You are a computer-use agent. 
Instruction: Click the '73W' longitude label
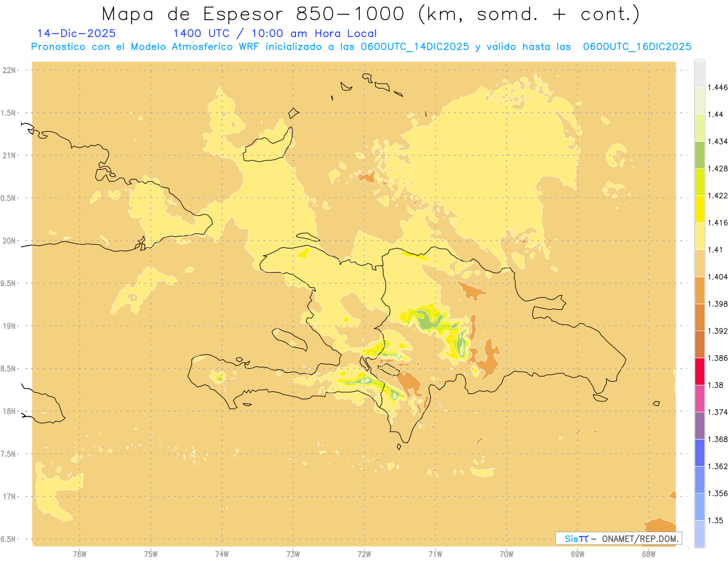point(293,554)
